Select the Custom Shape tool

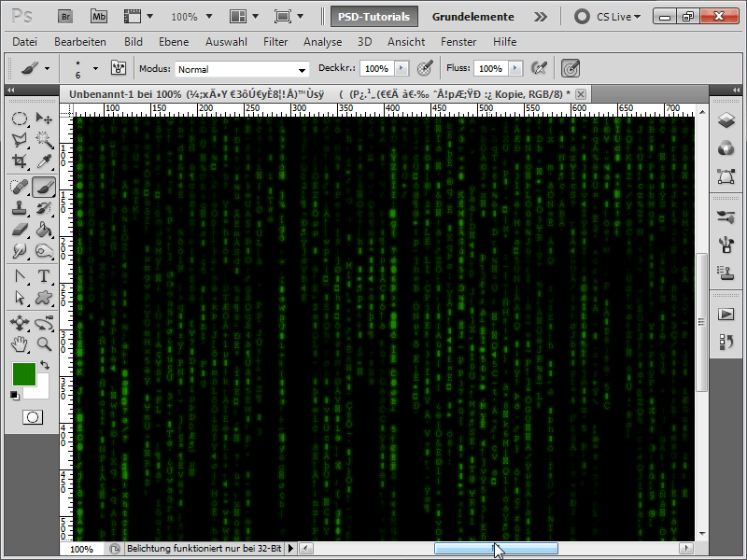[44, 298]
